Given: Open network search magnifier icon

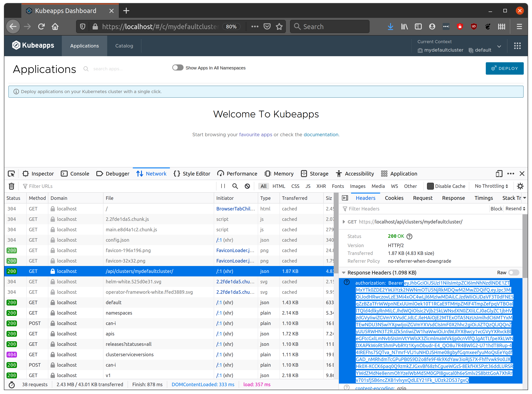Looking at the screenshot, I should [x=235, y=186].
